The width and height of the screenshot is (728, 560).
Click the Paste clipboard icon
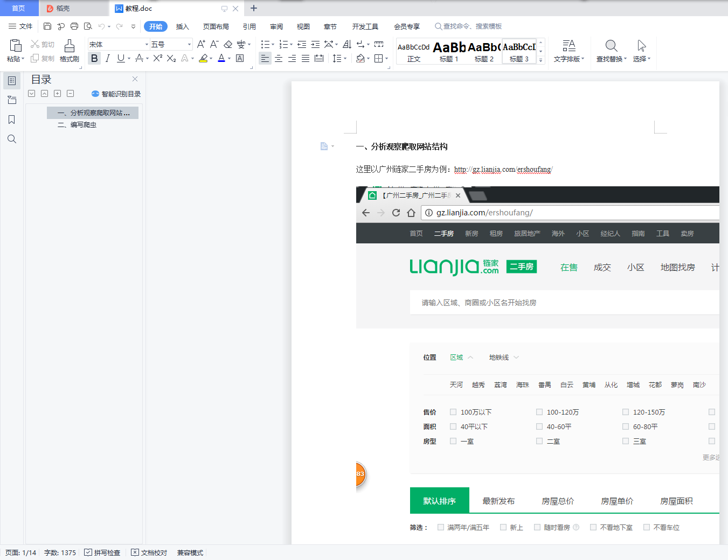(x=16, y=45)
